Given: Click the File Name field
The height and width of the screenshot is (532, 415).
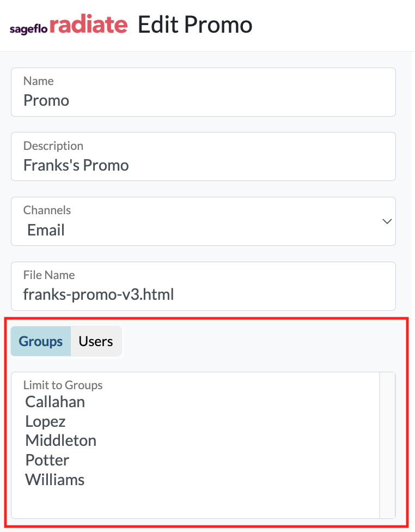Looking at the screenshot, I should [203, 286].
